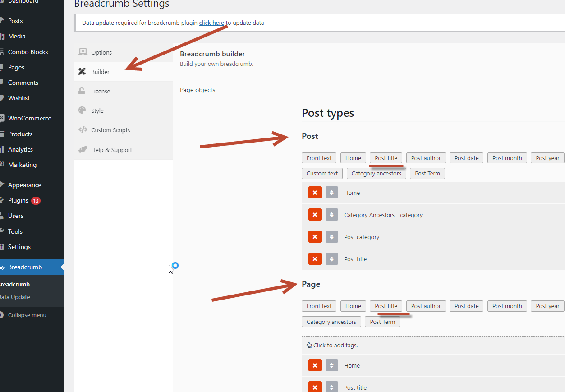Screen dimensions: 565x392
Task: Add Category ancestors tag in Post section
Action: coord(377,173)
